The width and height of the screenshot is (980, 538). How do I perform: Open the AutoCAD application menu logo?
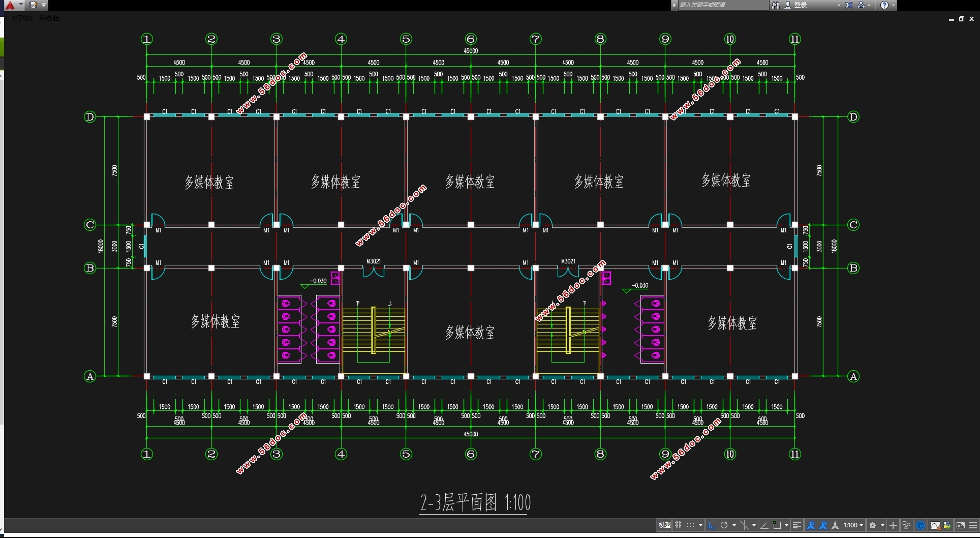point(10,5)
